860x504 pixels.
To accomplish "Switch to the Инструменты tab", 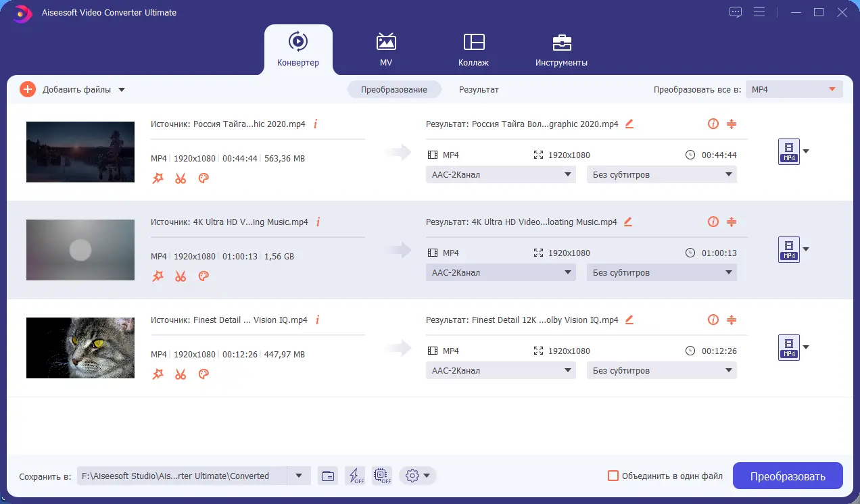I will point(561,49).
